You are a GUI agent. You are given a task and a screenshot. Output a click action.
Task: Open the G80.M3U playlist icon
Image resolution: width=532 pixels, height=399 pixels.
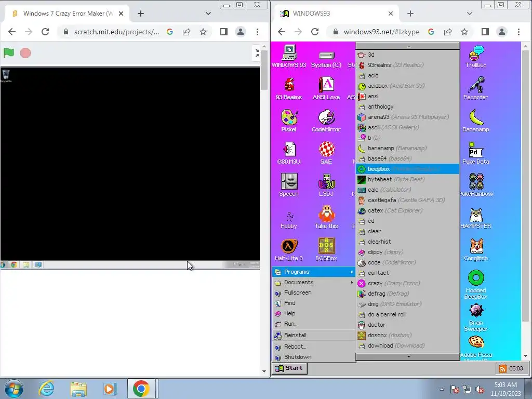[x=289, y=153]
